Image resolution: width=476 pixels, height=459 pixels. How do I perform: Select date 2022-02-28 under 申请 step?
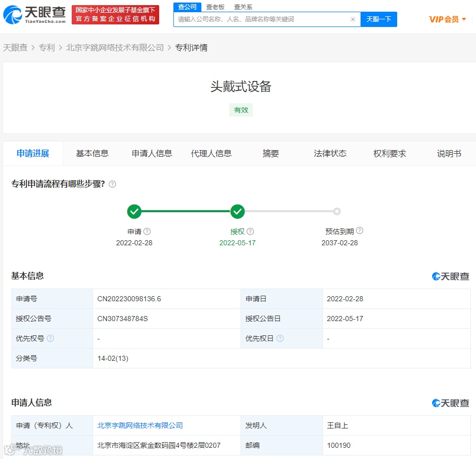[x=134, y=243]
